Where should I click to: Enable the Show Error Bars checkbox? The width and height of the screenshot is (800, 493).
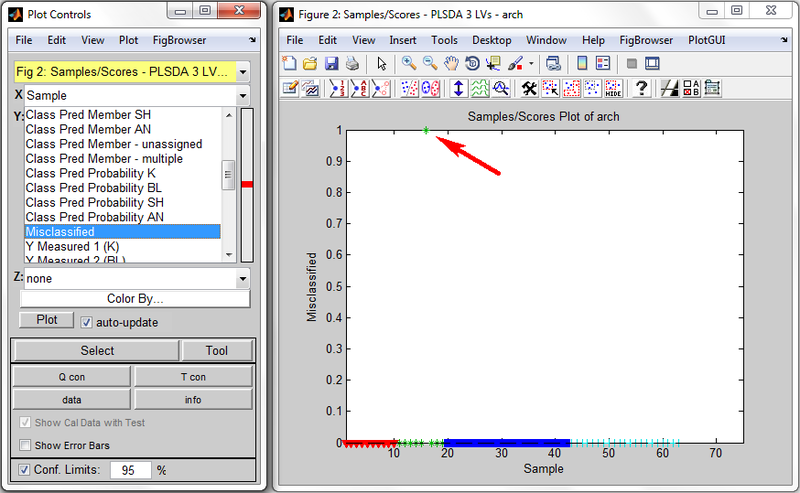coord(25,445)
